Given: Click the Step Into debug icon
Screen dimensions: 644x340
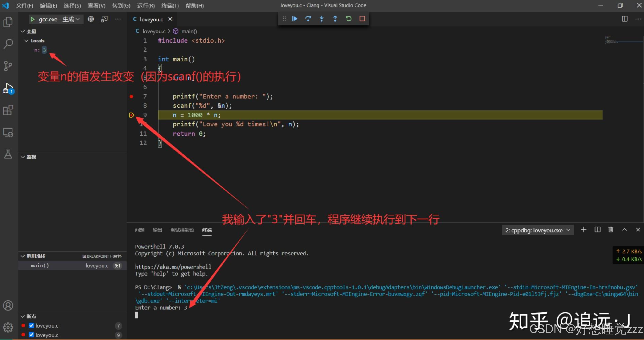Looking at the screenshot, I should point(322,19).
